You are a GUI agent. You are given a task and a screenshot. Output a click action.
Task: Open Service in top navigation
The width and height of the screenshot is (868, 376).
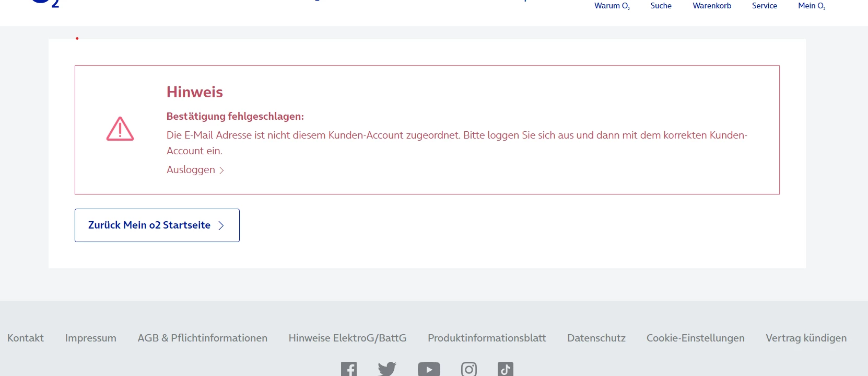point(765,6)
